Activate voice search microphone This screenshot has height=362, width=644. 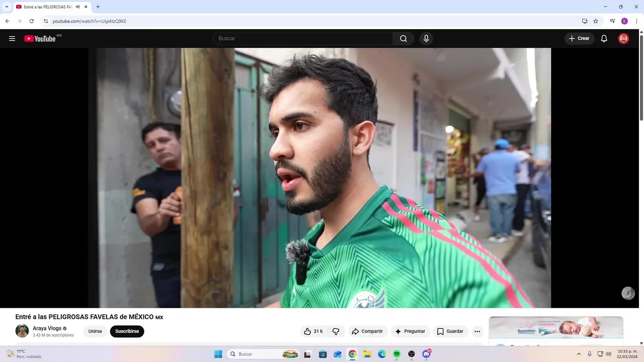click(426, 39)
